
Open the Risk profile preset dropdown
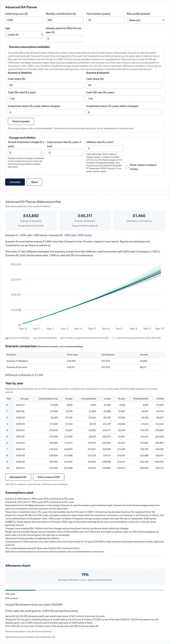146,20
